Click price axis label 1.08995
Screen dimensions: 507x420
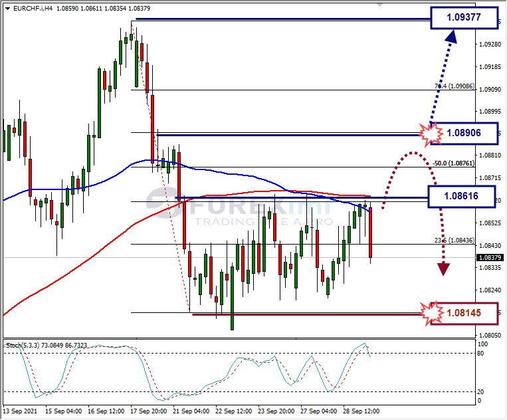[x=490, y=111]
